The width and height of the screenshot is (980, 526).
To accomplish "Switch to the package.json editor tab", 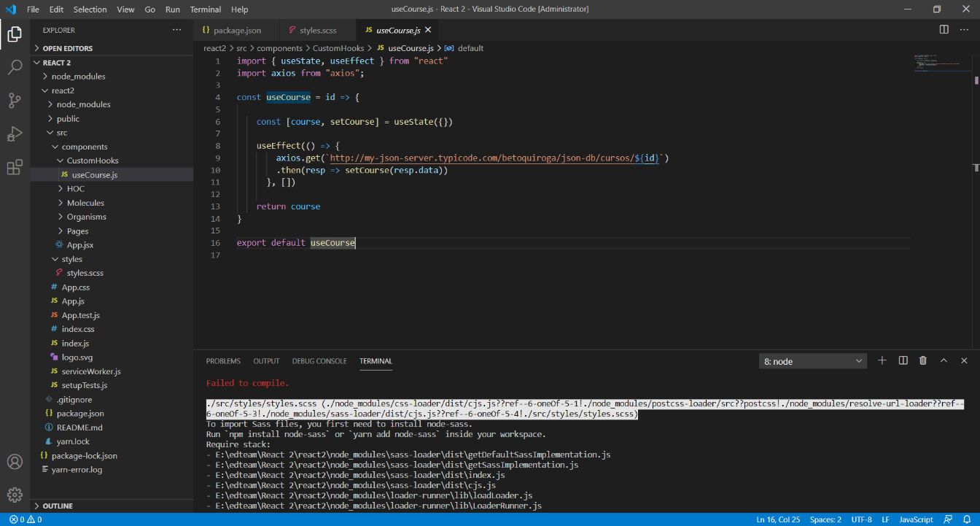I will coord(237,30).
